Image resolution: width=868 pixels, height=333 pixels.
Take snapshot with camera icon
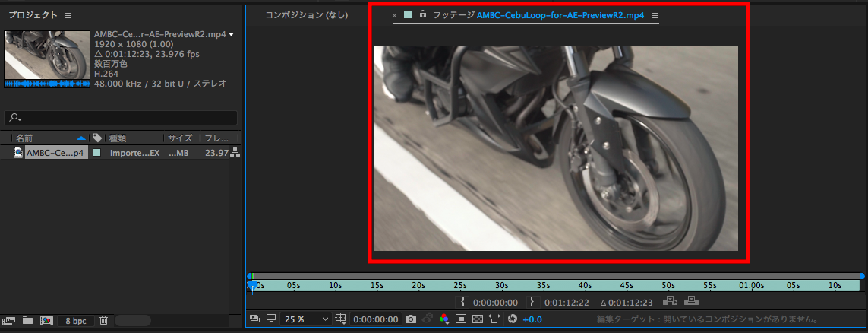coord(411,319)
